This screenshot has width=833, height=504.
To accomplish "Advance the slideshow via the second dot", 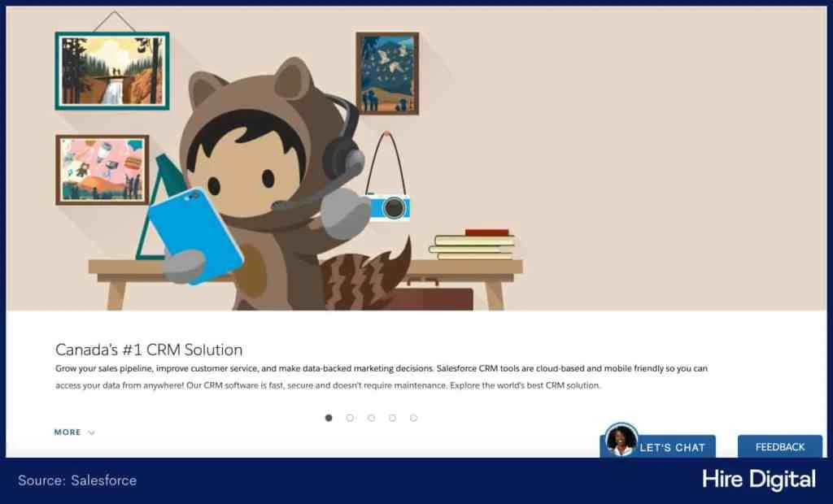I will coord(350,417).
